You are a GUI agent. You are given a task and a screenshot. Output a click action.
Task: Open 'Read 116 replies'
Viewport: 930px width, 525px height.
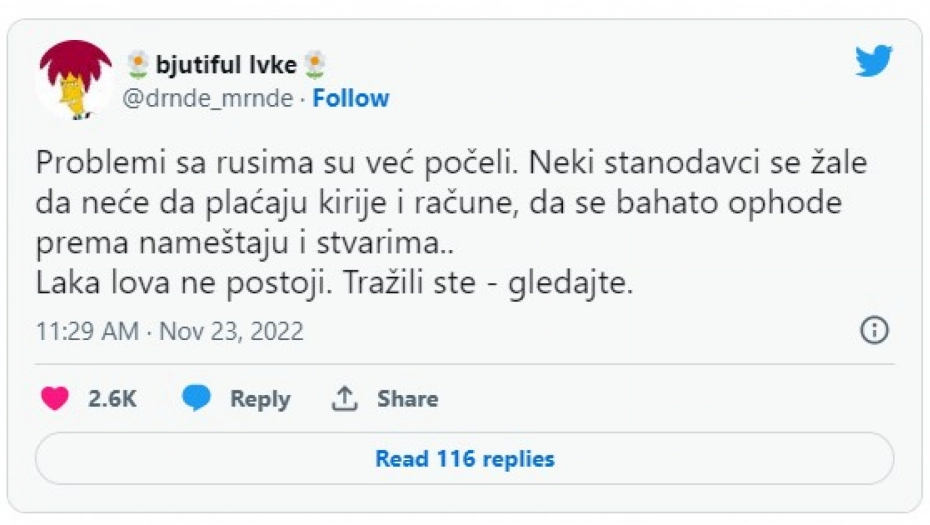[464, 459]
